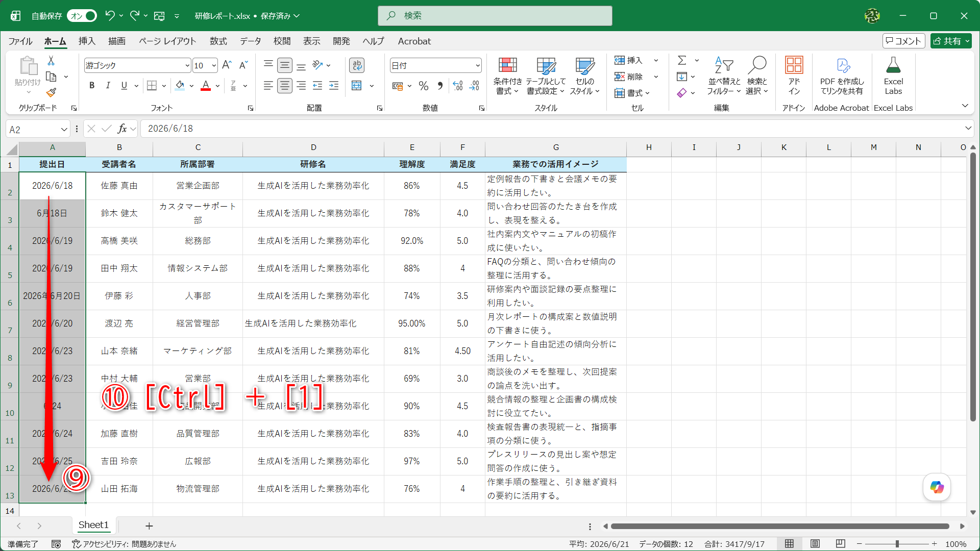Click Sort and Filter (並べ替えとフィルター) icon
The image size is (980, 551).
[x=724, y=76]
